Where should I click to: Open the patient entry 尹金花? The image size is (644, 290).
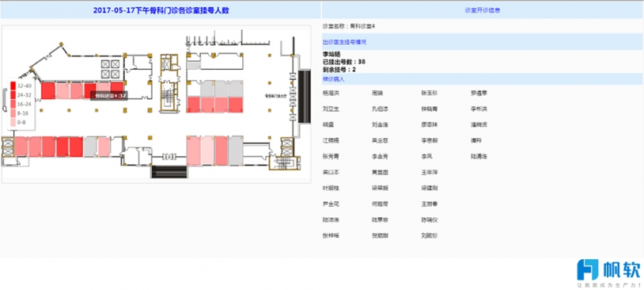[x=331, y=204]
